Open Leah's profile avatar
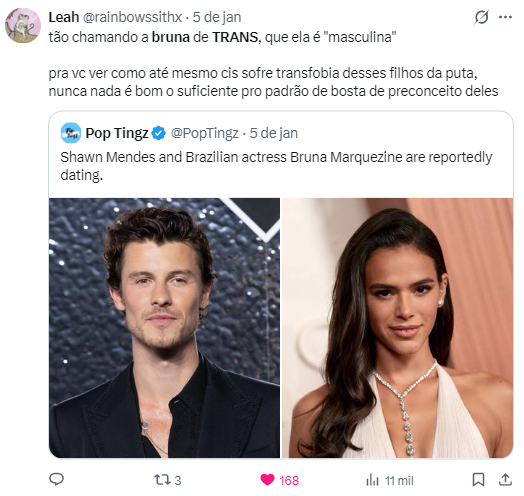This screenshot has height=496, width=524. click(x=23, y=25)
